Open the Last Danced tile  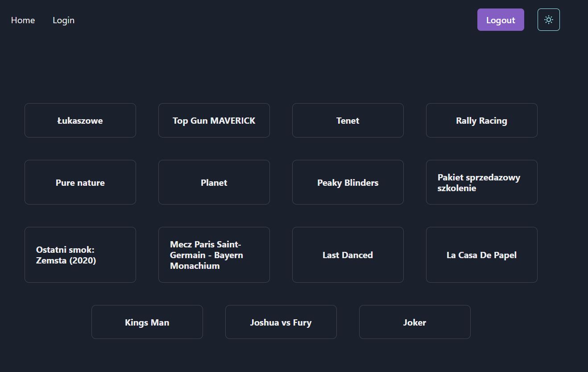(348, 255)
